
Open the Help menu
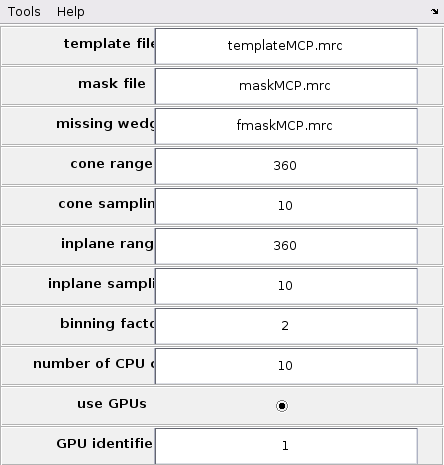(70, 12)
